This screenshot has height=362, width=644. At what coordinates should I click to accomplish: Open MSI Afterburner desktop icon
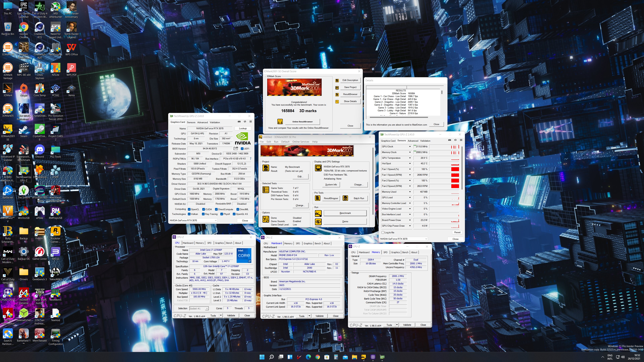(56, 10)
